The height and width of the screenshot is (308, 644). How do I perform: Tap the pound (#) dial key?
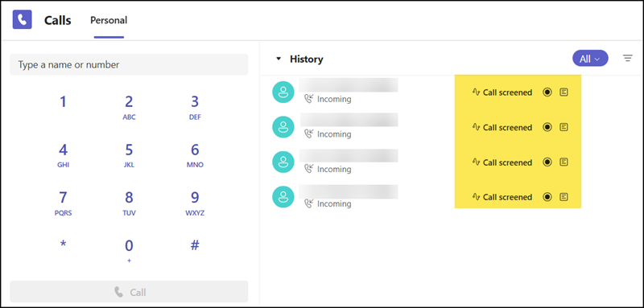point(195,245)
